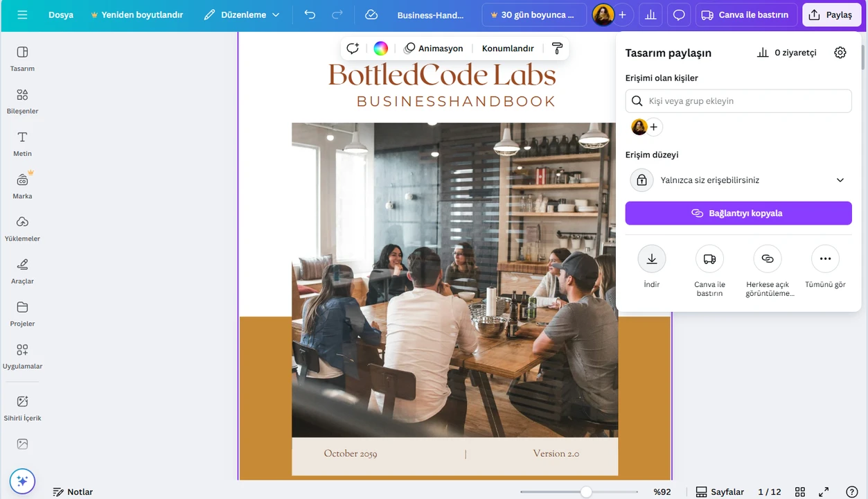Image resolution: width=868 pixels, height=499 pixels.
Task: Start the 30 gün boyunca trial offer
Action: (x=533, y=15)
